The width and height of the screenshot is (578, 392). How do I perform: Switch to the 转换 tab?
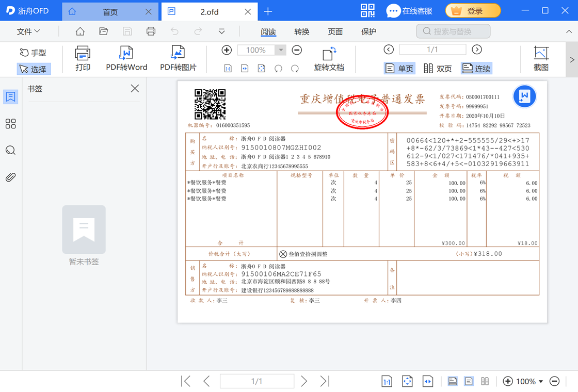(x=302, y=31)
